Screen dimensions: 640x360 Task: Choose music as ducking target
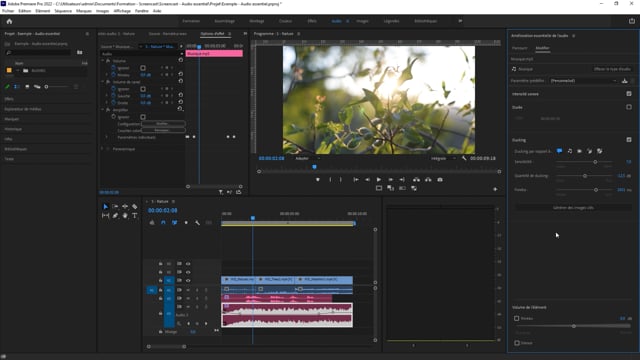(570, 151)
